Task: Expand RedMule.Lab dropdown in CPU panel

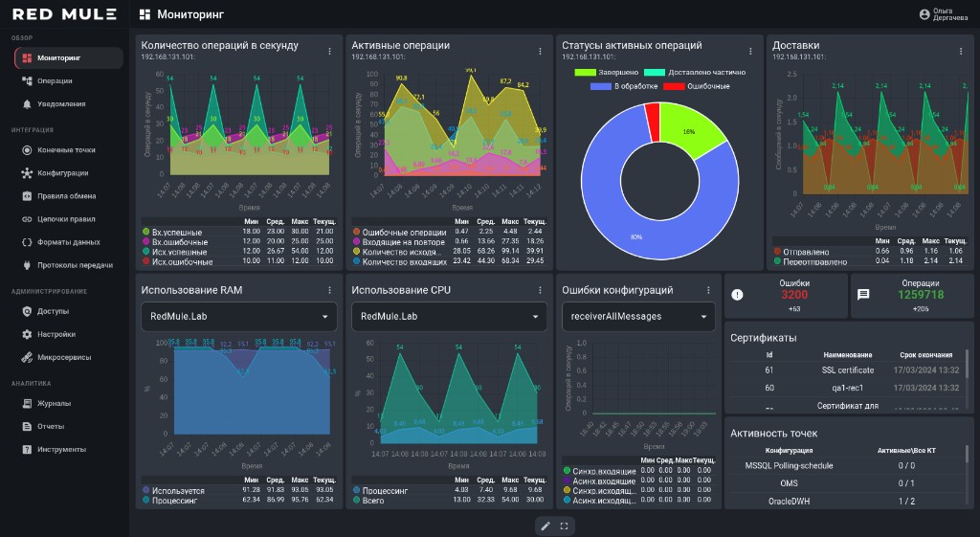Action: 450,317
